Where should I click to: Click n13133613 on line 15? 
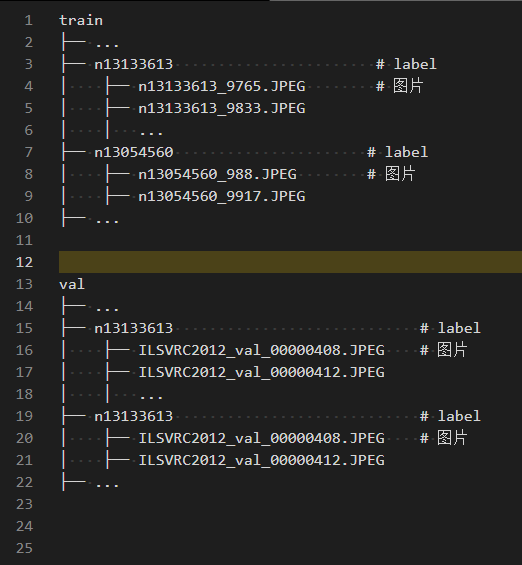click(134, 328)
